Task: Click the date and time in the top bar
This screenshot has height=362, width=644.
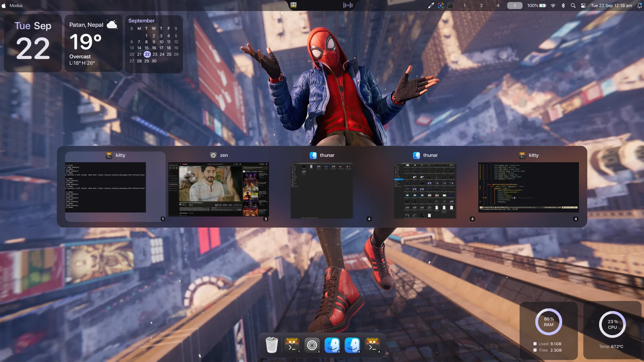Action: [611, 5]
